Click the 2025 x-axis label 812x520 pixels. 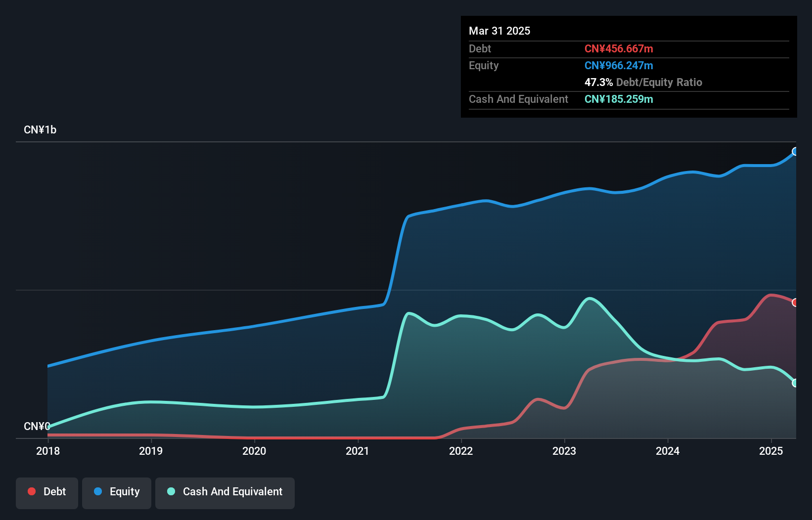pos(771,451)
